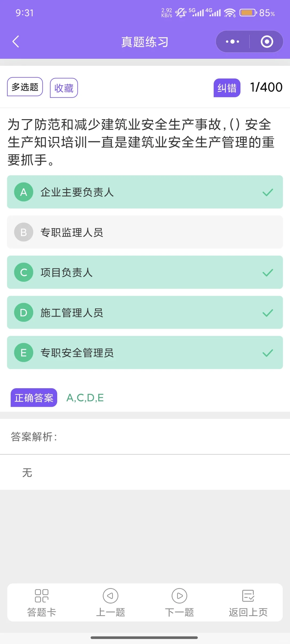Select option C 项目负责人
This screenshot has height=644, width=290.
[x=145, y=272]
